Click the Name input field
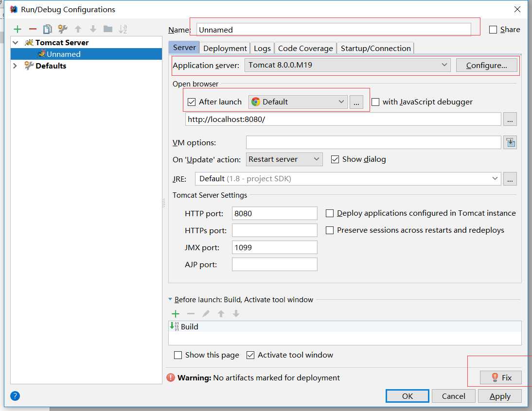 334,30
